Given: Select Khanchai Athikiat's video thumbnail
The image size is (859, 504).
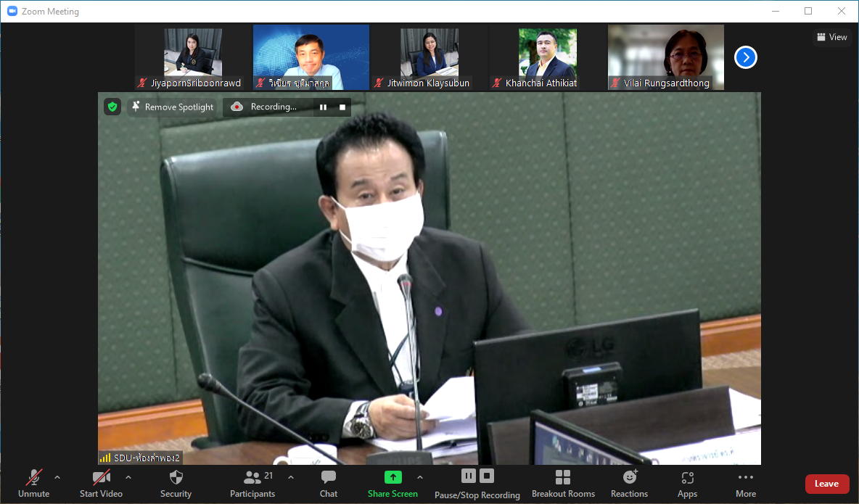Looking at the screenshot, I should click(x=547, y=57).
